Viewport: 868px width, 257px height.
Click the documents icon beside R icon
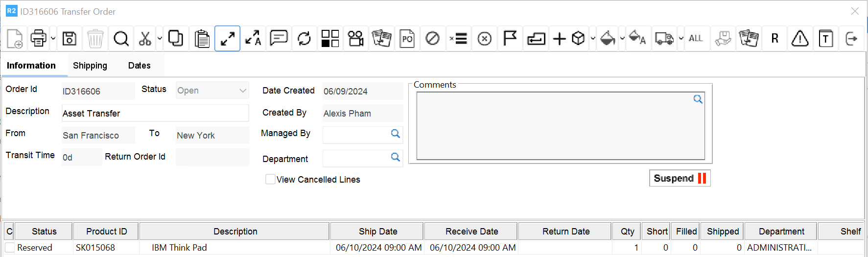(749, 38)
